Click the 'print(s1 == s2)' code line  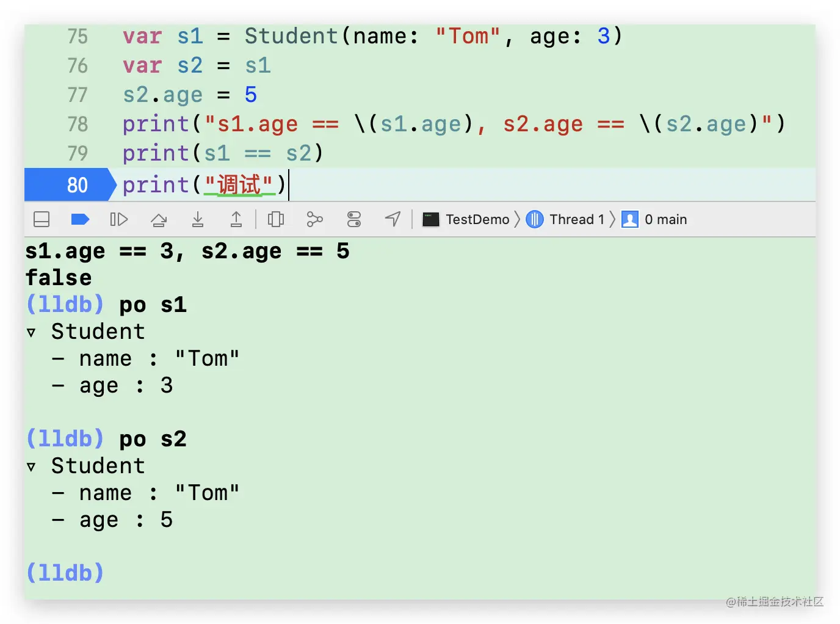[223, 153]
